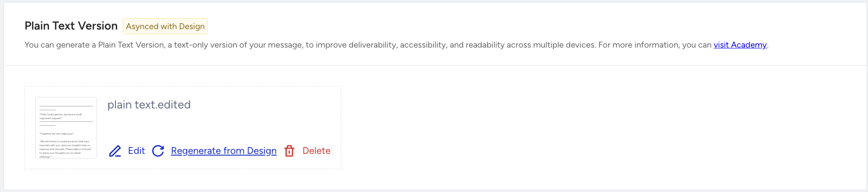The width and height of the screenshot is (868, 192).
Task: Choose the red Delete label
Action: coord(316,151)
